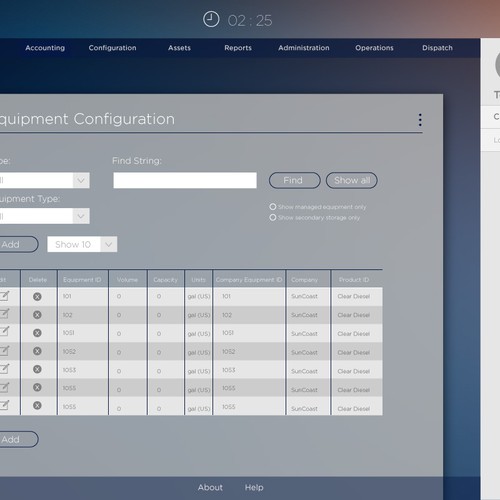500x500 pixels.
Task: Click the 02:25 time display
Action: tap(250, 21)
